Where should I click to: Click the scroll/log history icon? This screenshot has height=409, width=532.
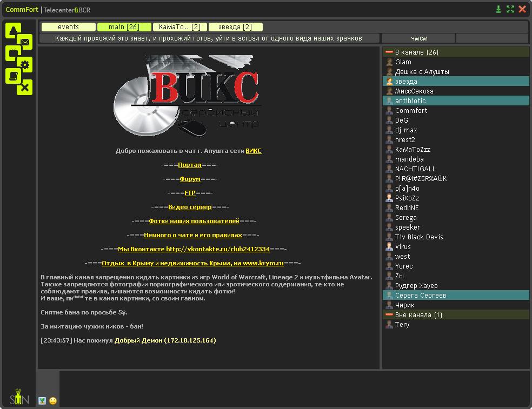(x=13, y=76)
